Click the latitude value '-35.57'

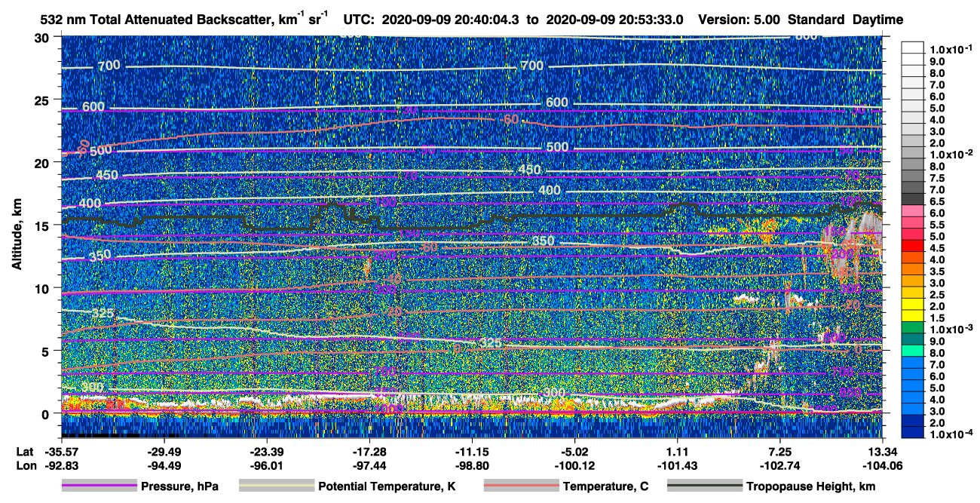click(x=60, y=452)
